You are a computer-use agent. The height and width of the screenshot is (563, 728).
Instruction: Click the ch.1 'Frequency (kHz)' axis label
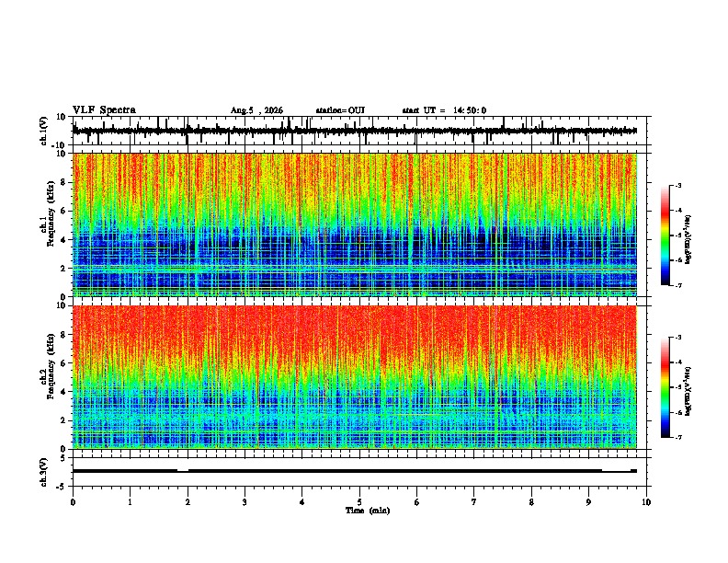coord(51,213)
